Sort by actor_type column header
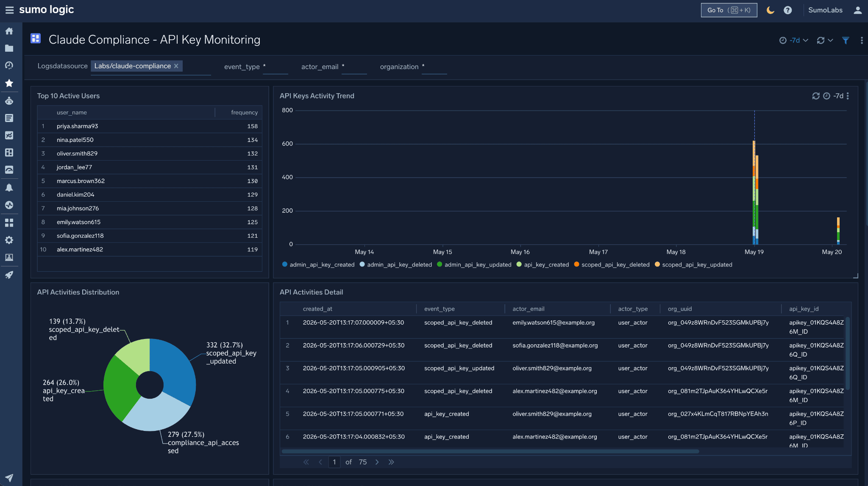The height and width of the screenshot is (486, 868). click(633, 309)
